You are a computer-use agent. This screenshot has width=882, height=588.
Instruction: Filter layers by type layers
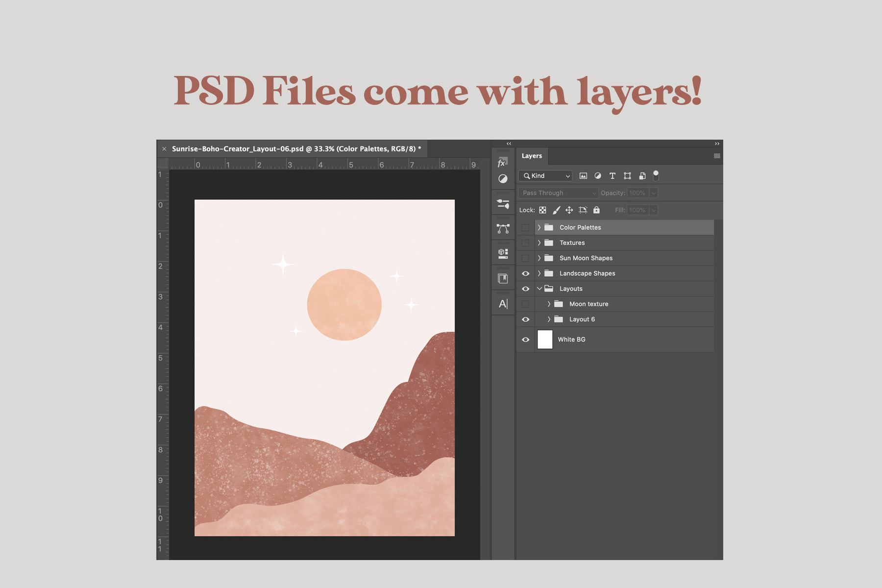tap(612, 176)
